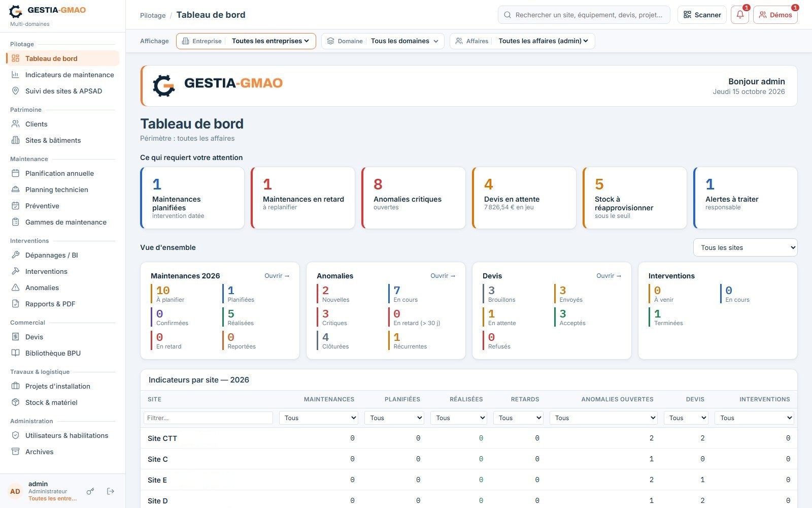Click the Anomalies warning triangle icon
This screenshot has height=508, width=812.
[16, 288]
